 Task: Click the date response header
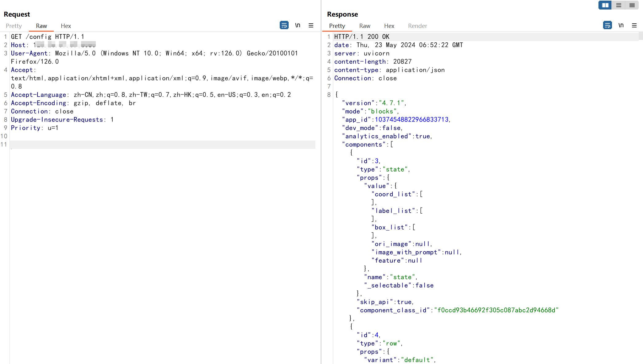coord(399,45)
